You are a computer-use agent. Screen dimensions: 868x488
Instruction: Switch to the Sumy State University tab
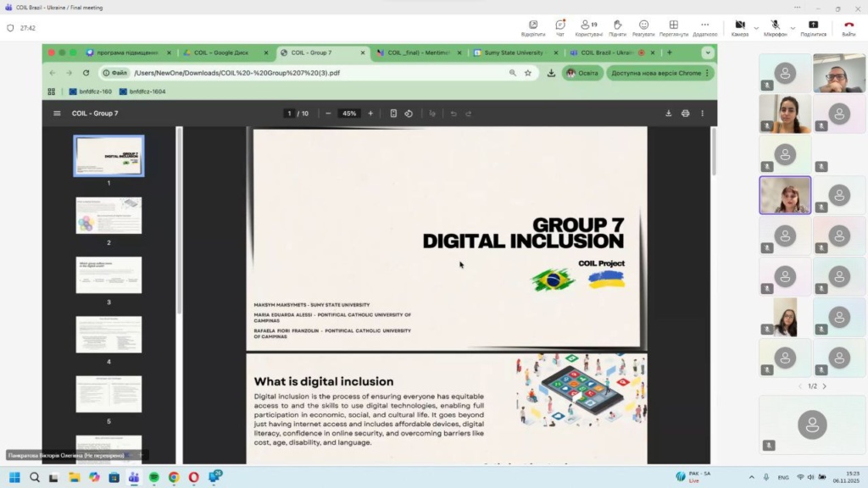[x=513, y=53]
